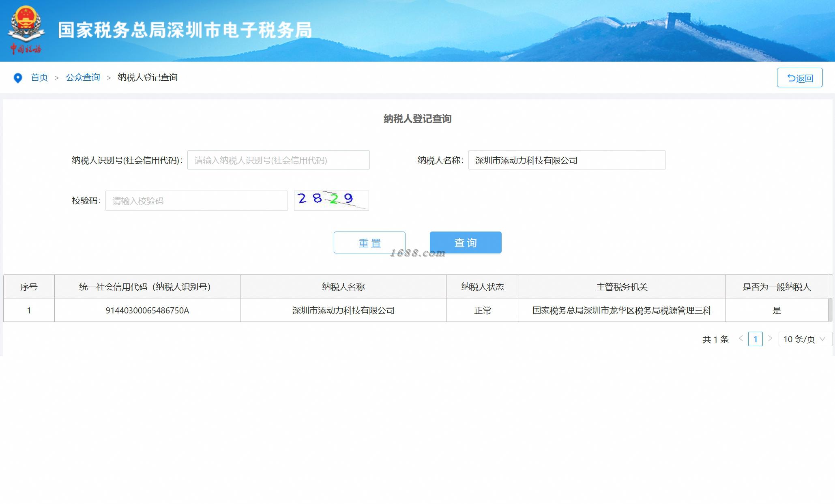Click the 校验码 verification code input
The width and height of the screenshot is (835, 504).
point(196,201)
